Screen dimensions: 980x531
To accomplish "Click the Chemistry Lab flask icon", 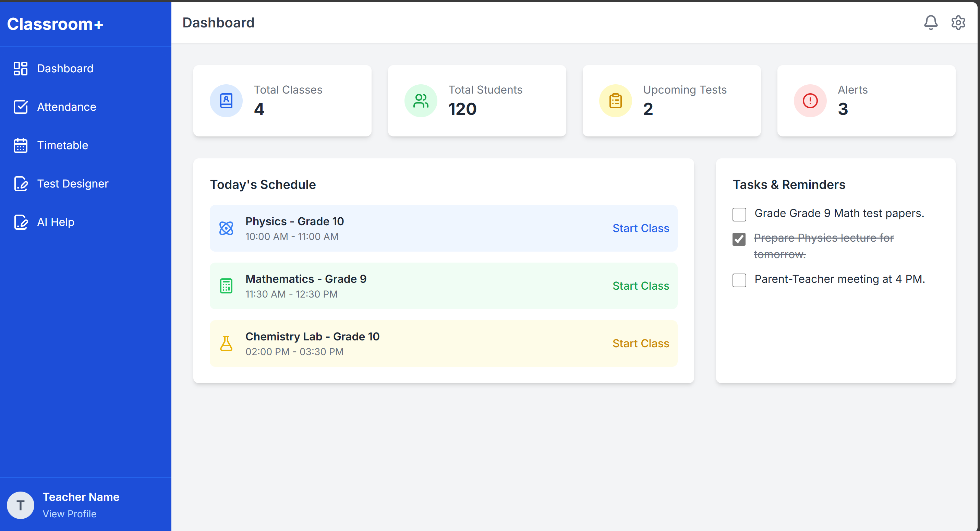I will tap(226, 343).
